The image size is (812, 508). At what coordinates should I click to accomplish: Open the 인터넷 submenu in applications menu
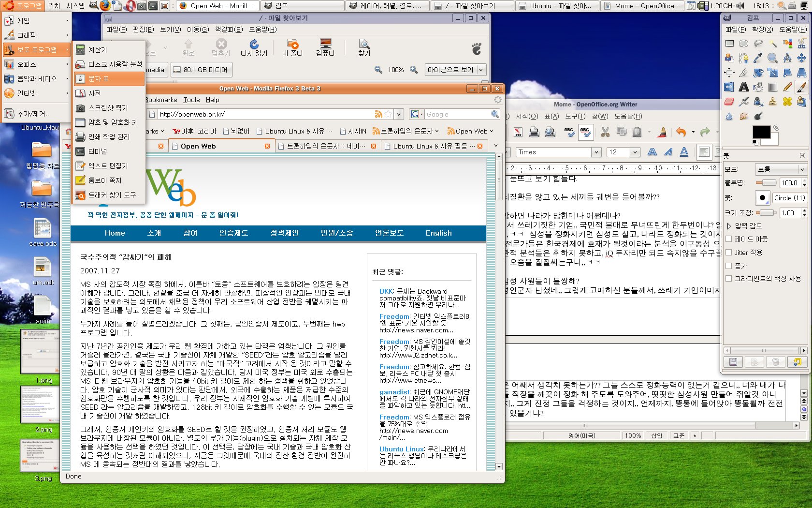click(36, 93)
